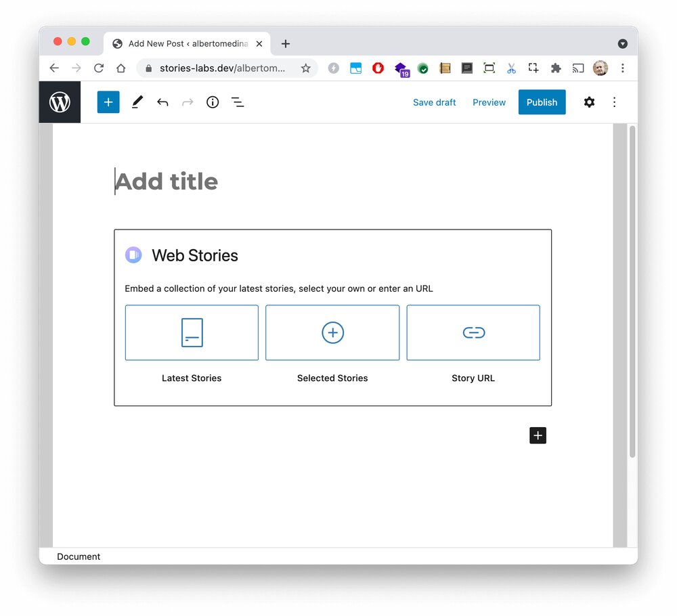The width and height of the screenshot is (677, 616).
Task: Open a new browser tab
Action: coord(286,43)
